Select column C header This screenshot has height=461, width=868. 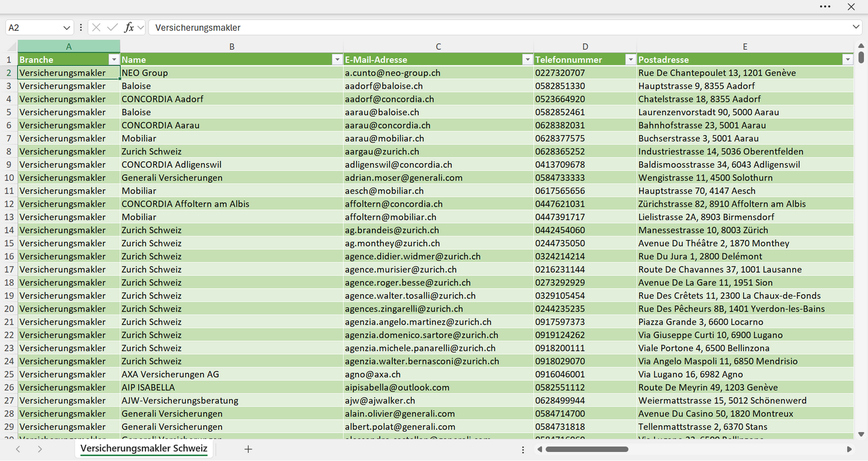coord(439,47)
